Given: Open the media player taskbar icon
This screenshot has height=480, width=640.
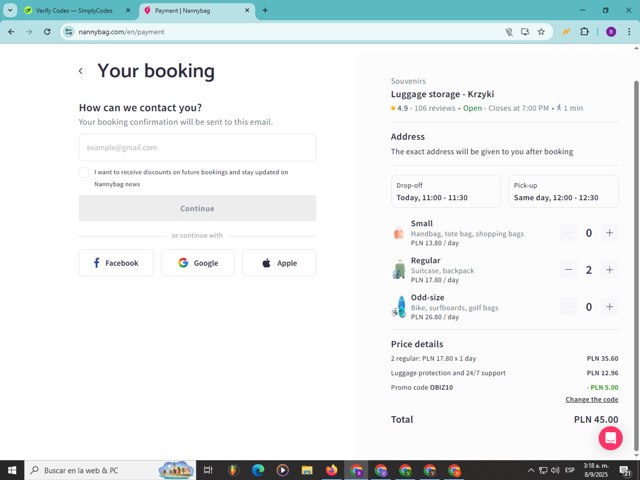Looking at the screenshot, I should point(282,470).
